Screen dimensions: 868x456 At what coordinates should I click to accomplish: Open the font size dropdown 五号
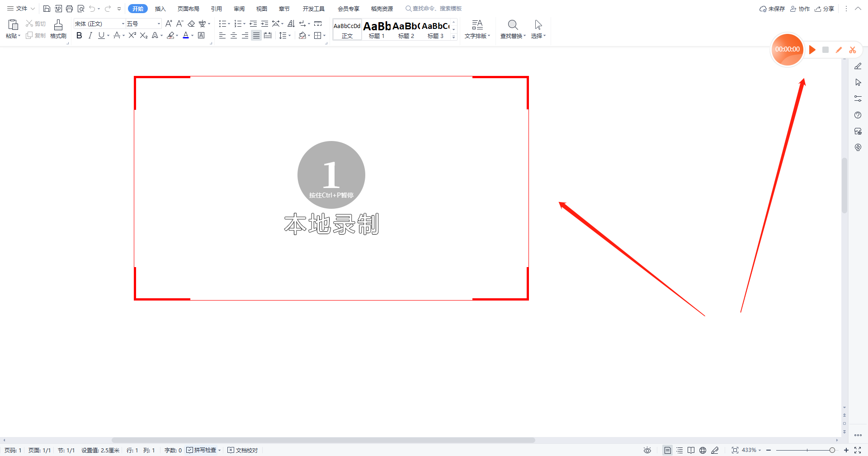pos(158,24)
